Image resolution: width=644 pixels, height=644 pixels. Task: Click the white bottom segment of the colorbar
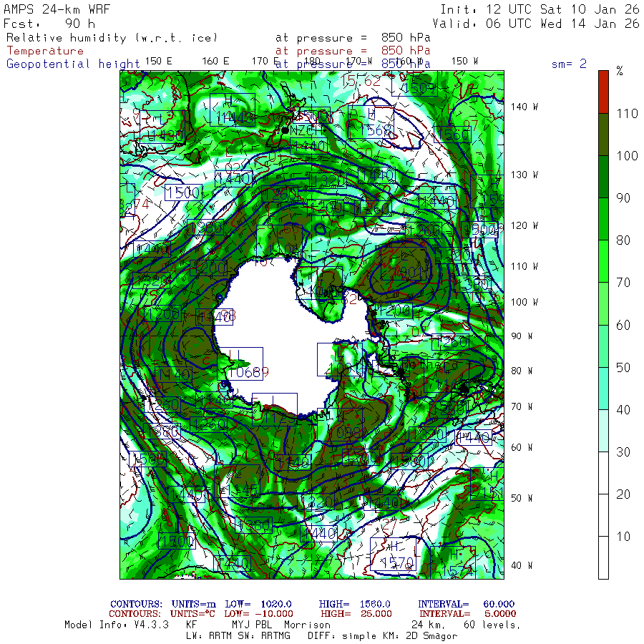(603, 557)
